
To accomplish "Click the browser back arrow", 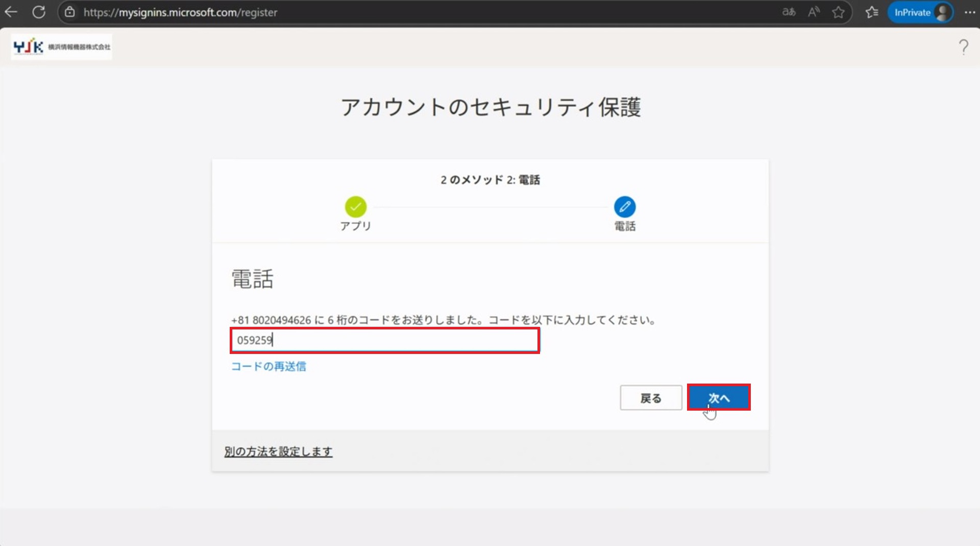I will 11,12.
